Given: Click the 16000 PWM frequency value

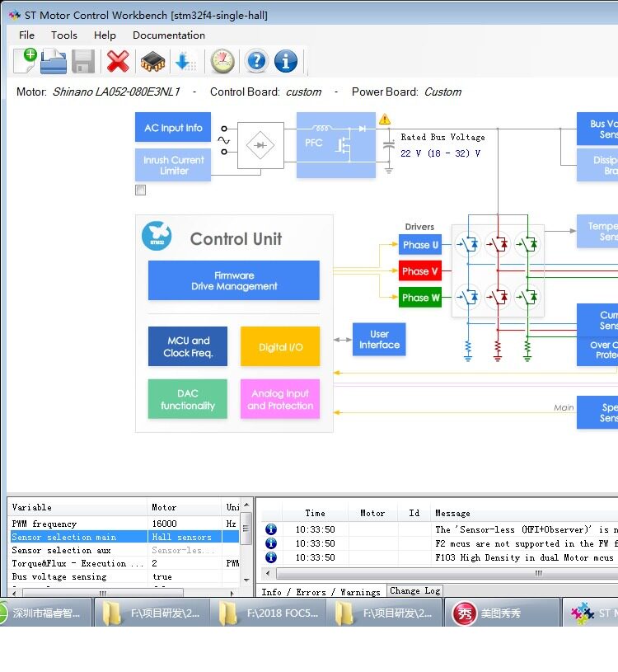Looking at the screenshot, I should (165, 524).
